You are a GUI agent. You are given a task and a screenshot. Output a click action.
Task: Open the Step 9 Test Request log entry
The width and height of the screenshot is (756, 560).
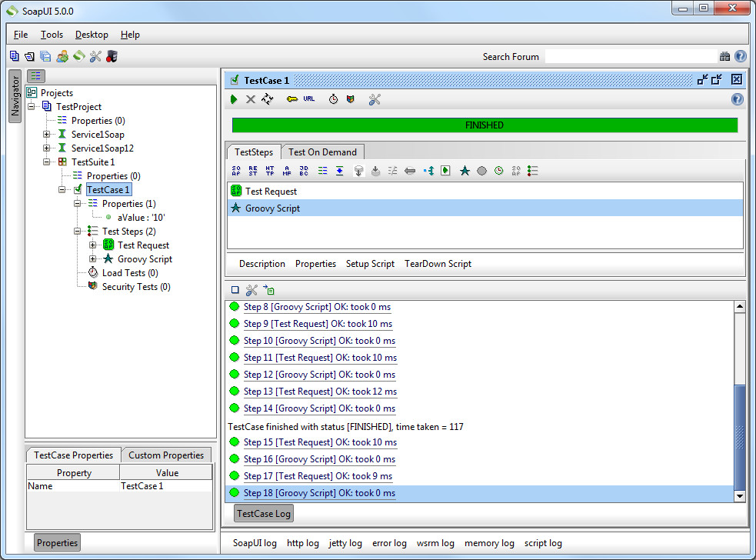coord(318,324)
